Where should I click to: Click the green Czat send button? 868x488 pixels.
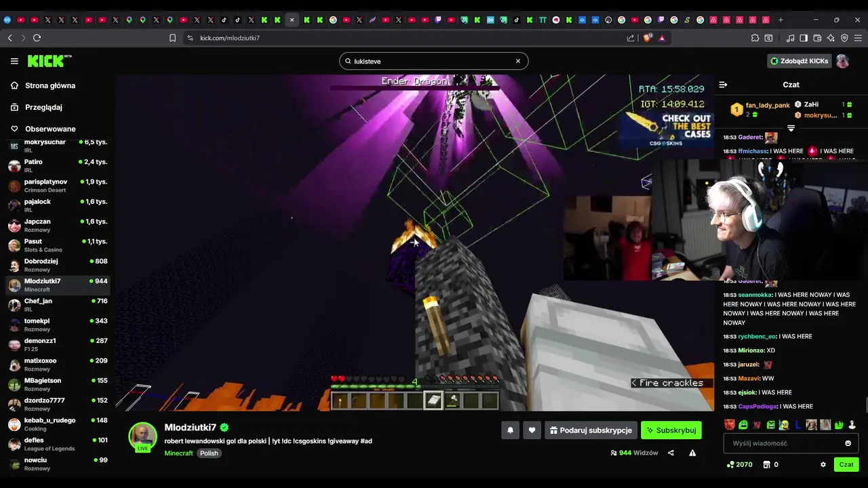[846, 465]
